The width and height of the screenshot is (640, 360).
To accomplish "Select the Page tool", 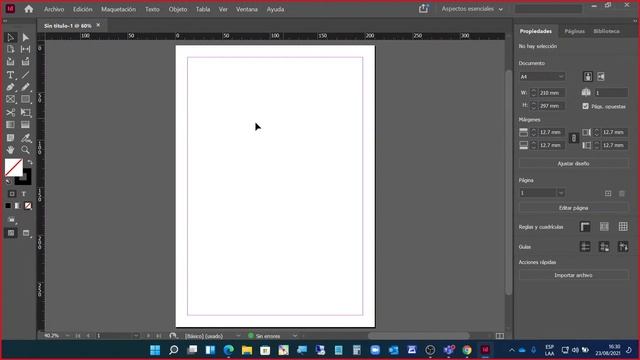I will click(11, 49).
